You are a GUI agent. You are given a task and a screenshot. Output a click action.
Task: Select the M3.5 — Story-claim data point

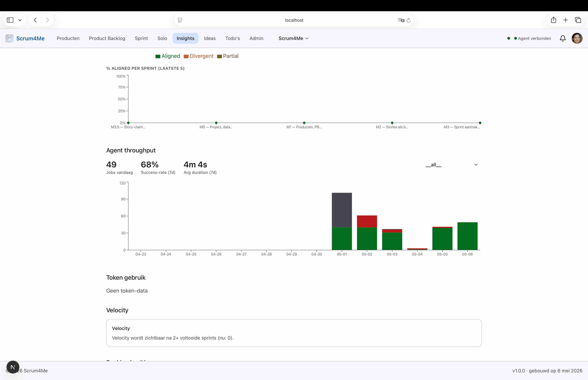pyautogui.click(x=128, y=123)
